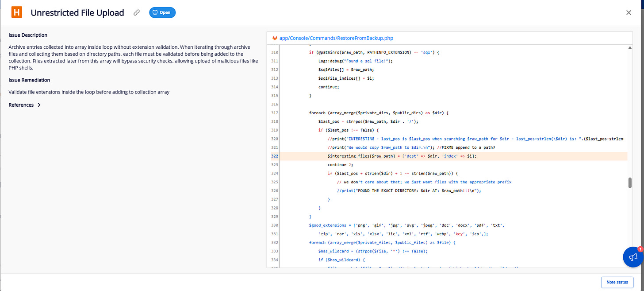The image size is (644, 291).
Task: Click the $last_pos = strrpos line 318
Action: 368,121
